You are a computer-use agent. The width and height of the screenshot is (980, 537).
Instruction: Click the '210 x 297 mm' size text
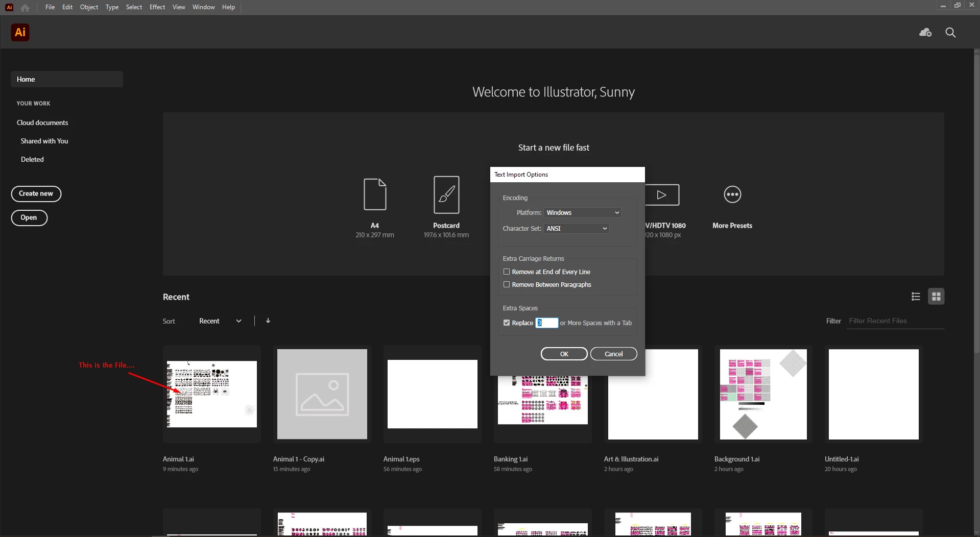[375, 235]
